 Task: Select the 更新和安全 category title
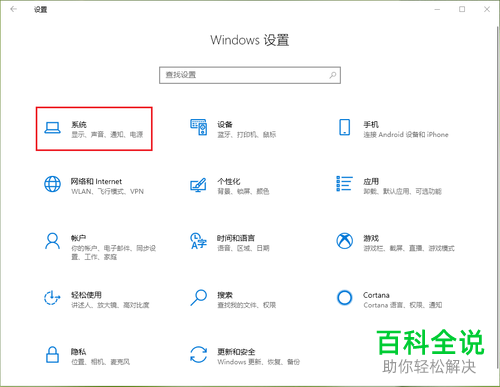coord(236,352)
